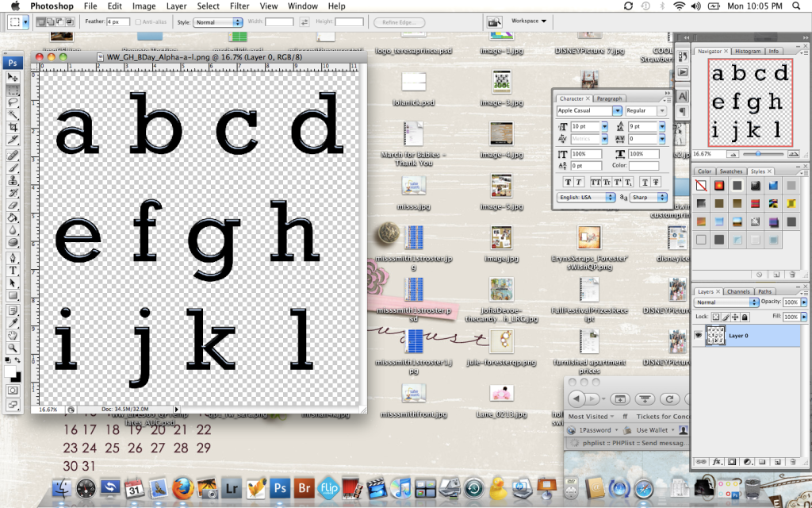Click the faux italic button in Character panel
812x508 pixels.
(x=578, y=182)
